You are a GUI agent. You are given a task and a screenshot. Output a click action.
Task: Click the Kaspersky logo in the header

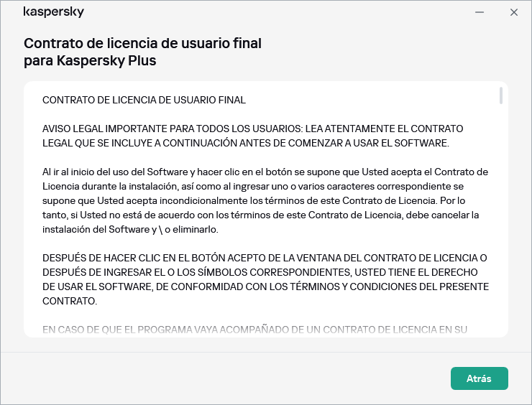pyautogui.click(x=53, y=12)
